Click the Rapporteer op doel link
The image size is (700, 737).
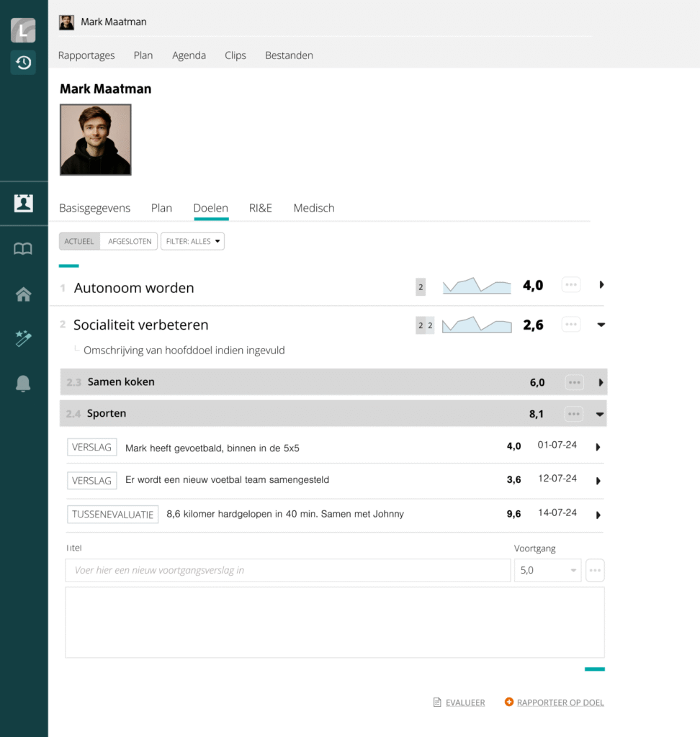(x=560, y=702)
